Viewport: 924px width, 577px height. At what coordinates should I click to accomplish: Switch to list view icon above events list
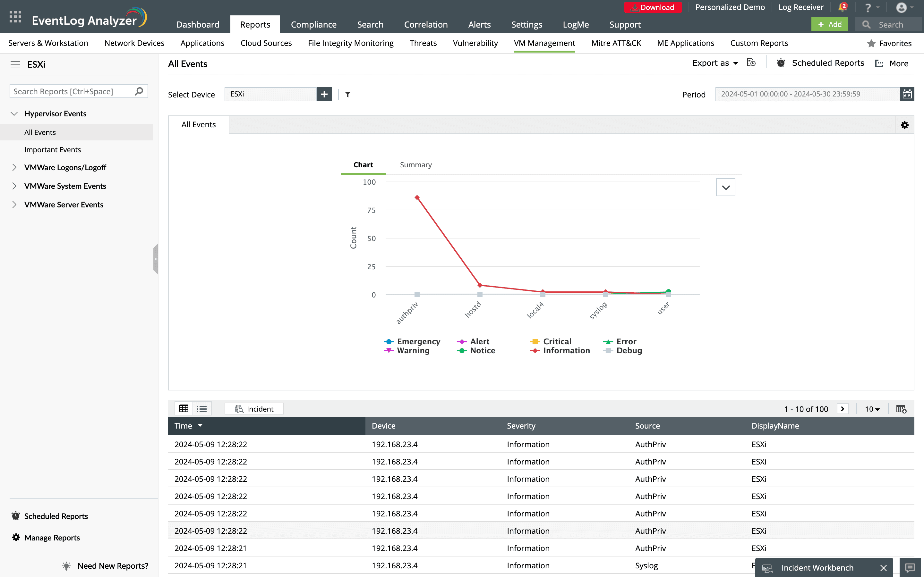[201, 408]
